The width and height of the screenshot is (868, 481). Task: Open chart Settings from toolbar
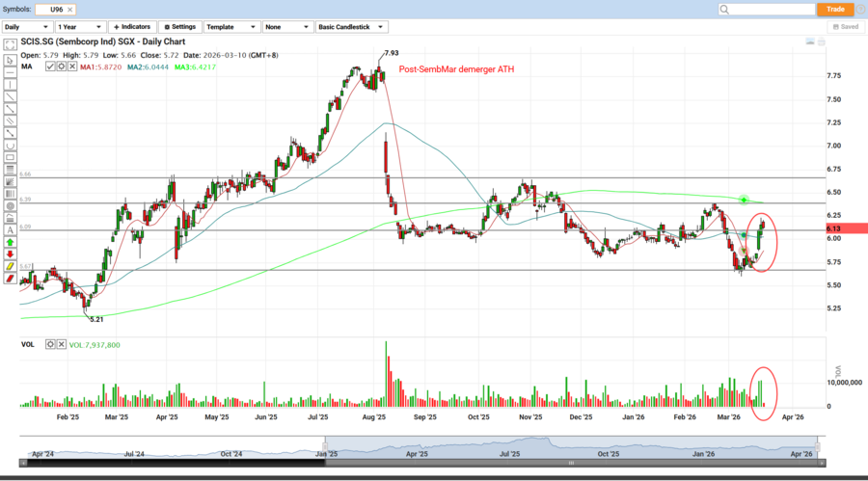pyautogui.click(x=179, y=27)
